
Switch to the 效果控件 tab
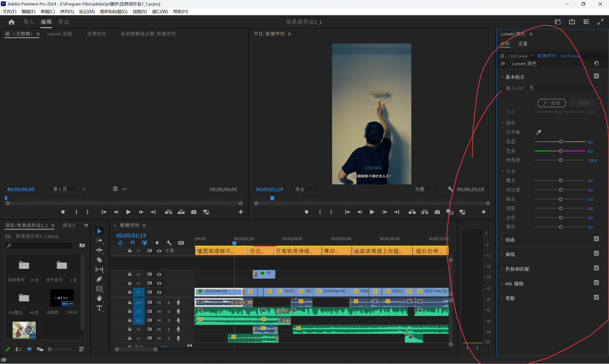click(x=96, y=34)
